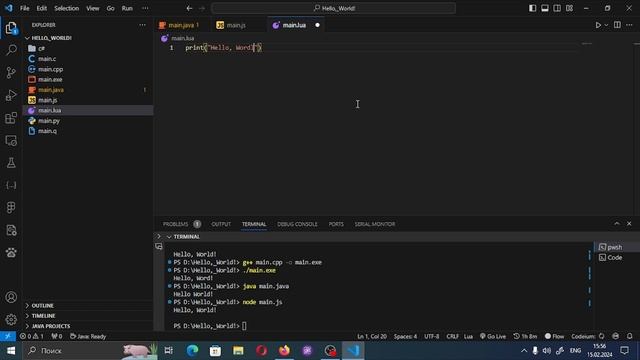640x360 pixels.
Task: Open File Explorer from the taskbar
Action: 238,351
